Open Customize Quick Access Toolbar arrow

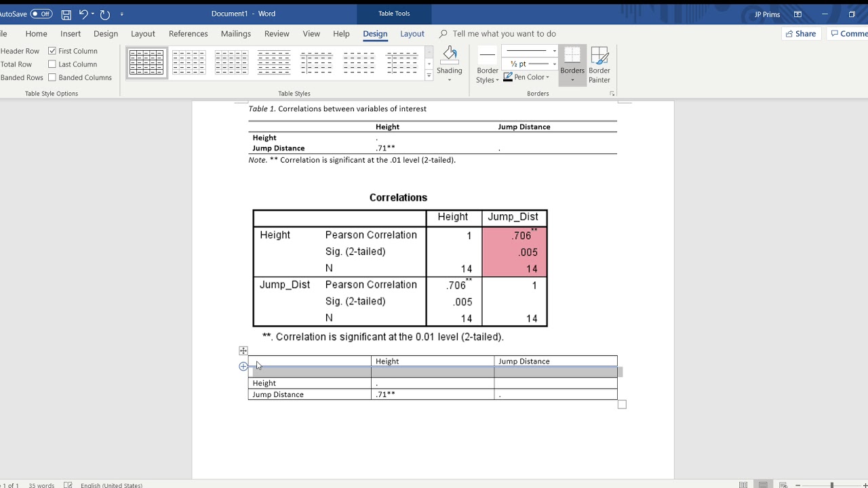click(122, 14)
